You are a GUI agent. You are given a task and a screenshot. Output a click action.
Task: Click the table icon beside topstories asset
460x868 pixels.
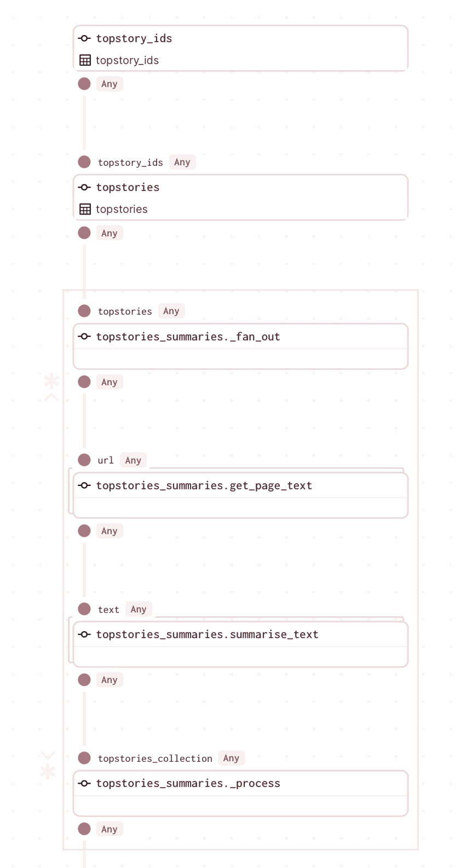85,209
